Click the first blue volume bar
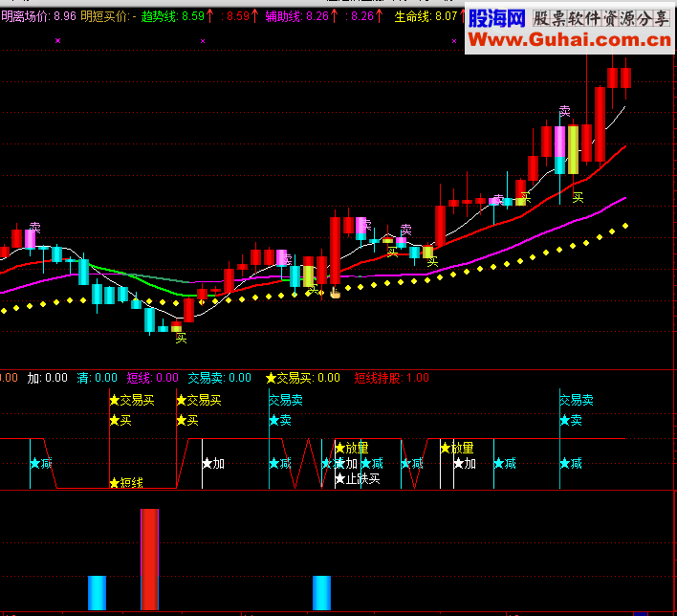The width and height of the screenshot is (677, 616). click(97, 593)
